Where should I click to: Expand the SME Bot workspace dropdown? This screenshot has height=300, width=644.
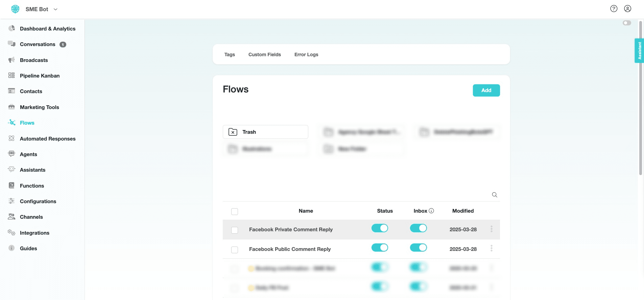click(55, 9)
